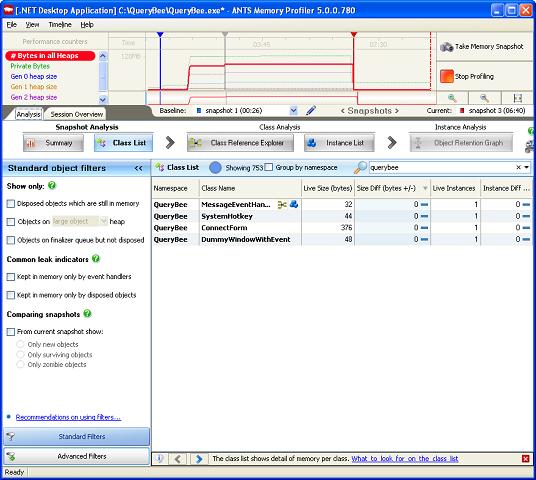Screen dimensions: 536x480
Task: Select Only zombie objects radio button
Action: point(21,364)
